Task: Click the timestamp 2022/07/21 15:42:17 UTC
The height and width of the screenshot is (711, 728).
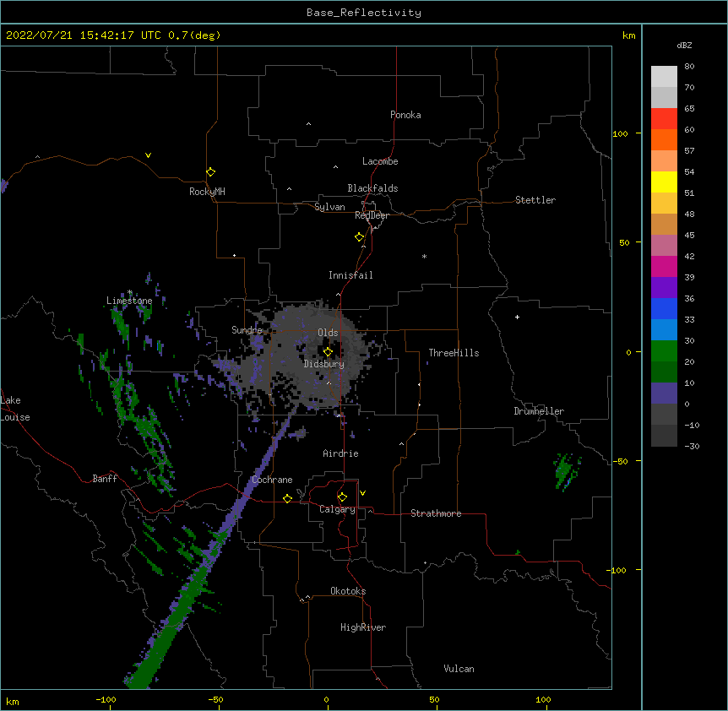Action: pyautogui.click(x=84, y=35)
